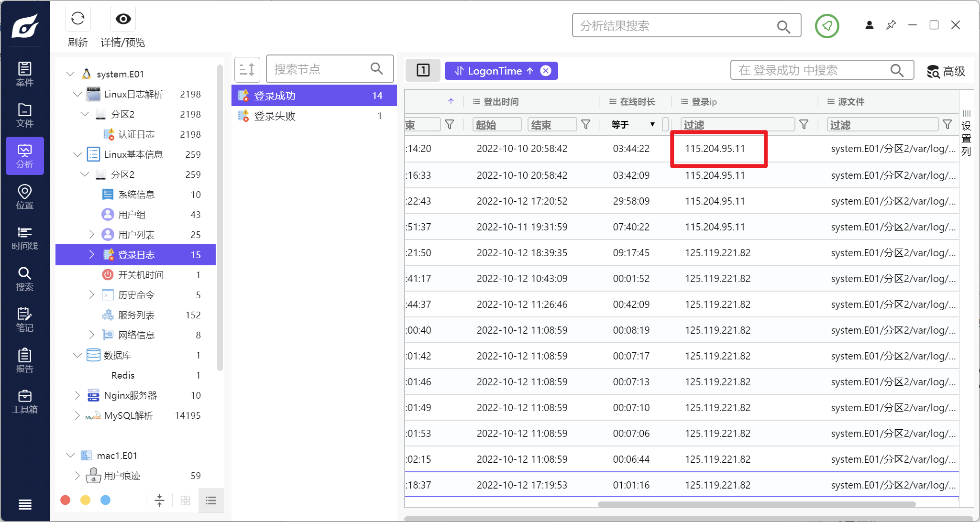
Task: Expand the Nginx服务器 node
Action: click(x=77, y=395)
